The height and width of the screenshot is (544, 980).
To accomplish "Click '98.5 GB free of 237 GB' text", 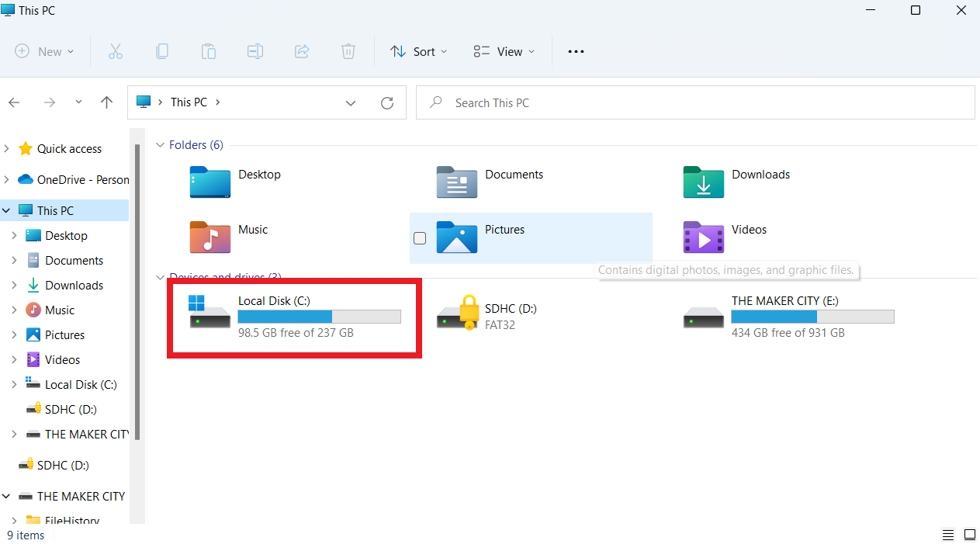I will click(296, 332).
